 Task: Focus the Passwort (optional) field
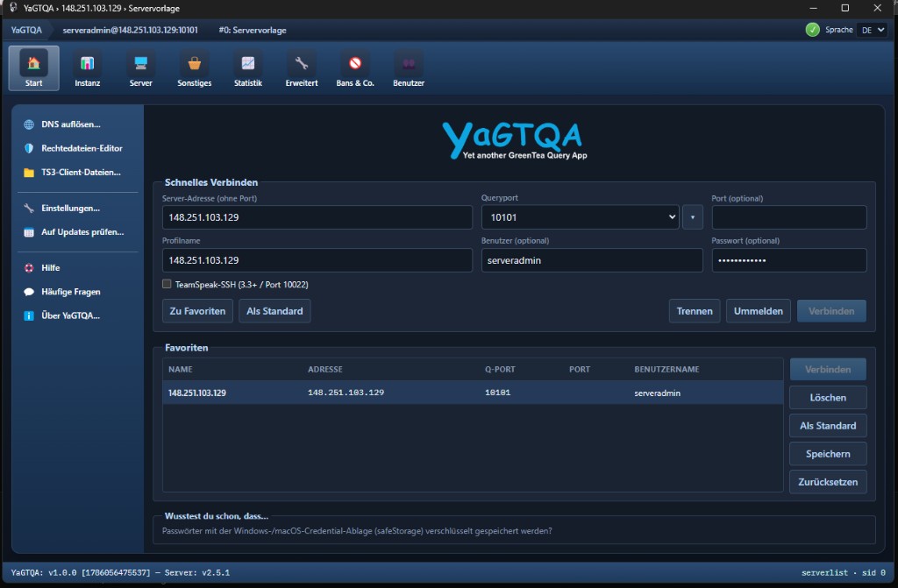(789, 260)
